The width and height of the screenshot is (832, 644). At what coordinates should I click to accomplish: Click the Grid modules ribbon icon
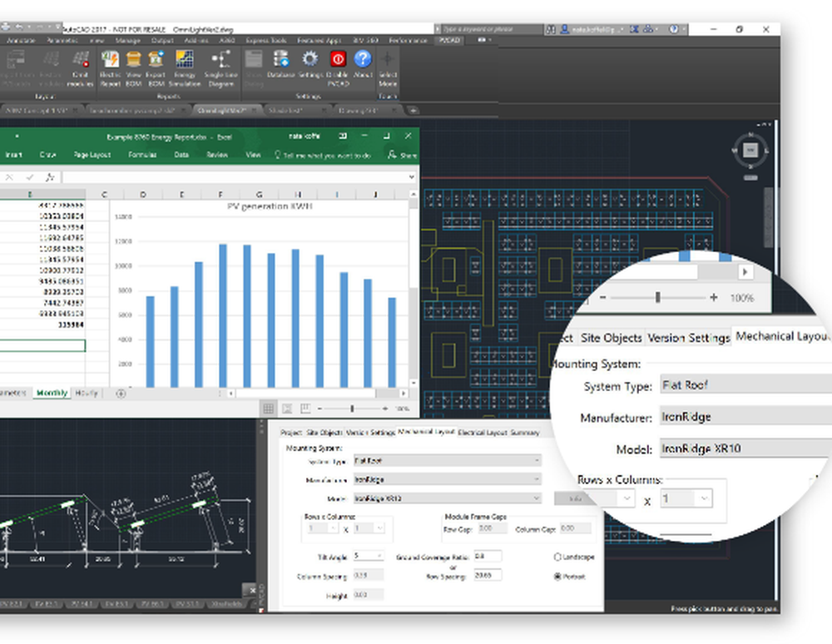(81, 59)
